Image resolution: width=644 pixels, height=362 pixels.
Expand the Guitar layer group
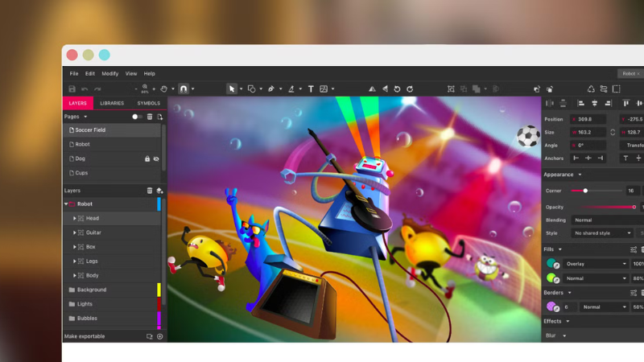75,232
